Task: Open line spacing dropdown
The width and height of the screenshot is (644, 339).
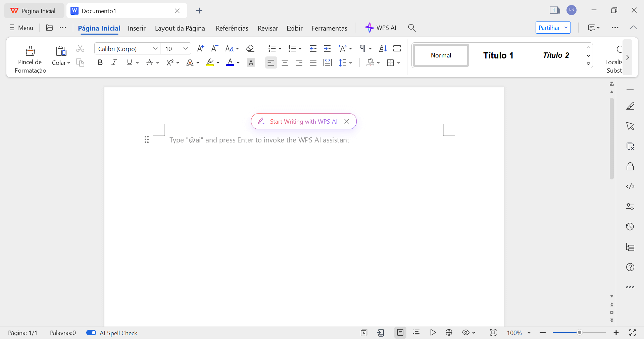Action: click(351, 62)
